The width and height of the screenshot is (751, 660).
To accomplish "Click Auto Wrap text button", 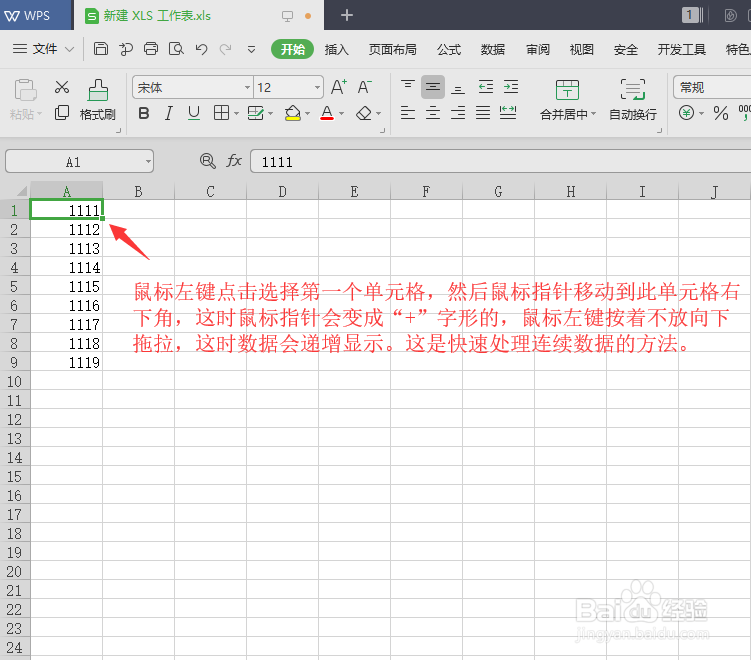I will tap(633, 100).
